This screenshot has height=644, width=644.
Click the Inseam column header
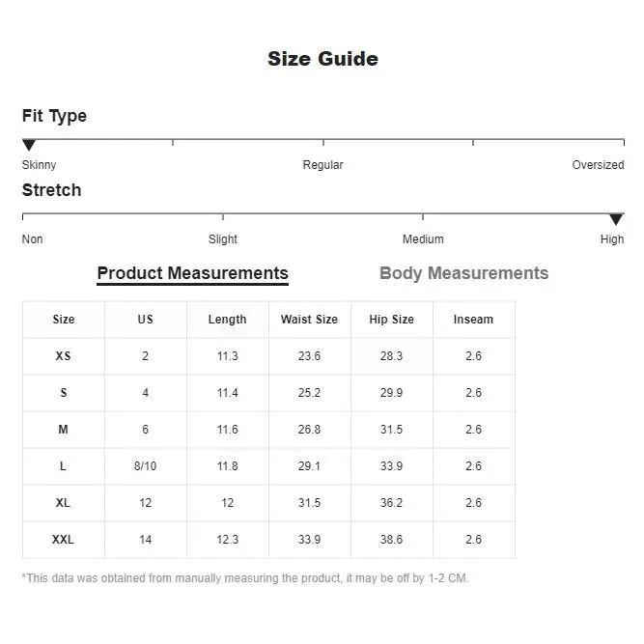point(473,320)
